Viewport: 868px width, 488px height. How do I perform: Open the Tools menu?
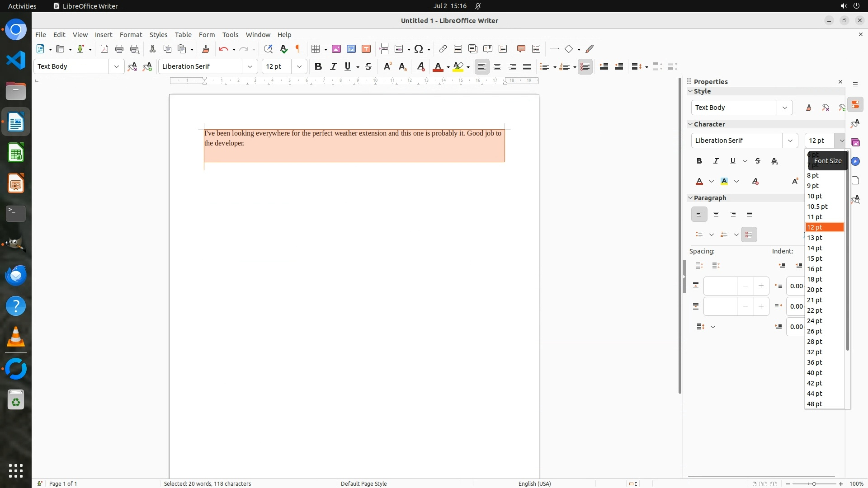[230, 34]
